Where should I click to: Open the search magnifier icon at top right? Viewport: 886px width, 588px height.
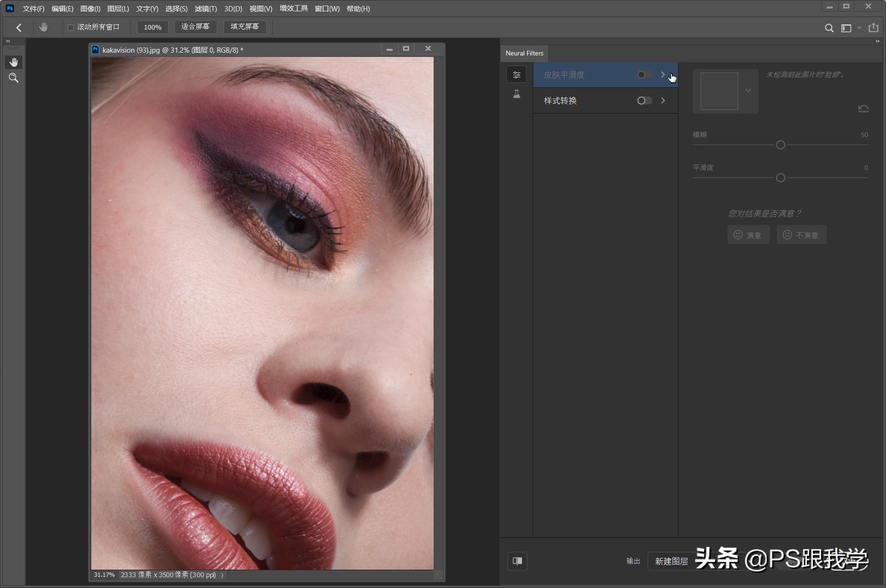pyautogui.click(x=829, y=28)
